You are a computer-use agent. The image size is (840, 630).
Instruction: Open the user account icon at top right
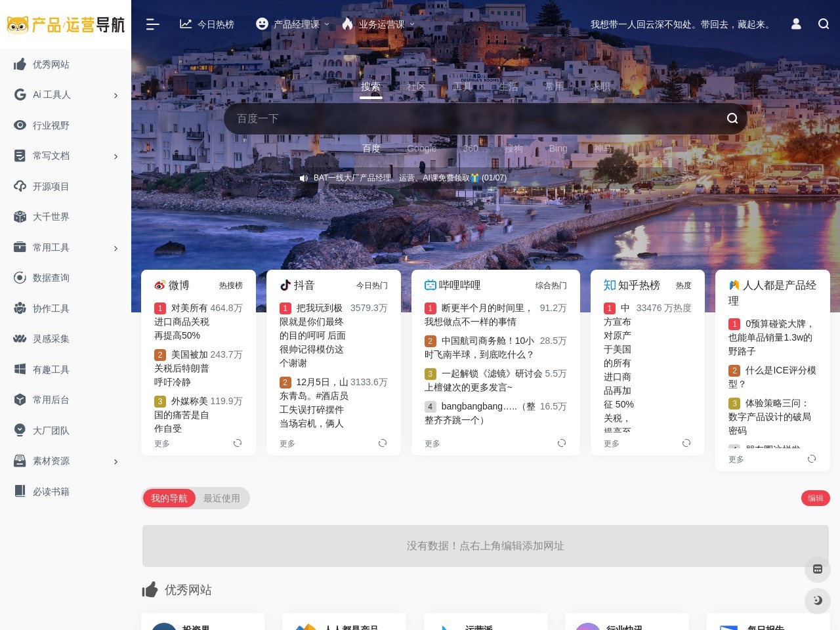tap(795, 24)
